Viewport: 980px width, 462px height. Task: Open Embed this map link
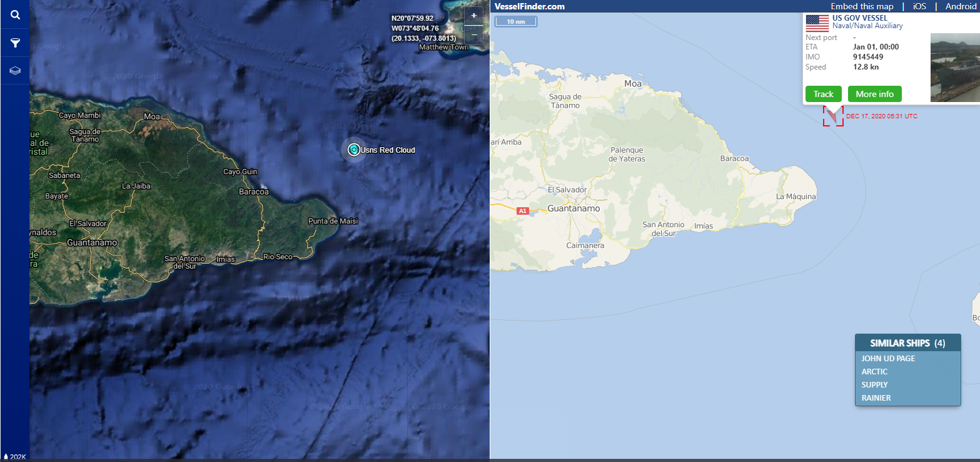862,6
